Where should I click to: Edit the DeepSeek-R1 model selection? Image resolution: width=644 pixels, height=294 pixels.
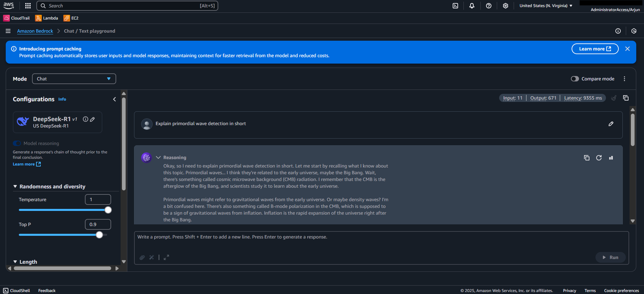[92, 119]
